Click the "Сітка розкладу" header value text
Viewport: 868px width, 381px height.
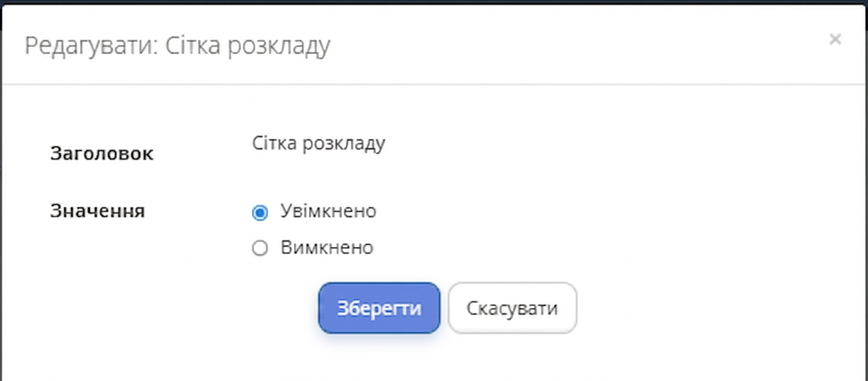(x=318, y=143)
